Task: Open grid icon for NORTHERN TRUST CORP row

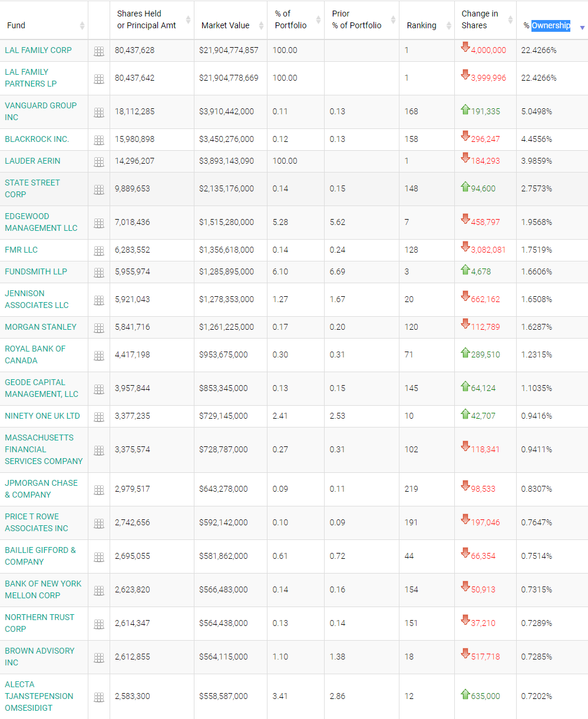Action: tap(99, 624)
